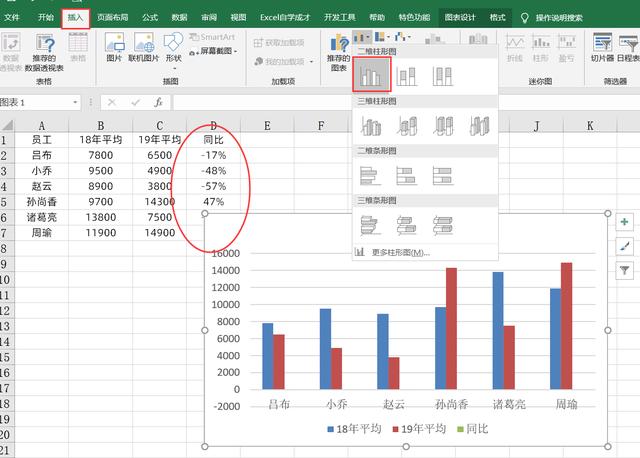Choose the 3-D column chart icon
This screenshot has width=640, height=458.
(x=479, y=126)
